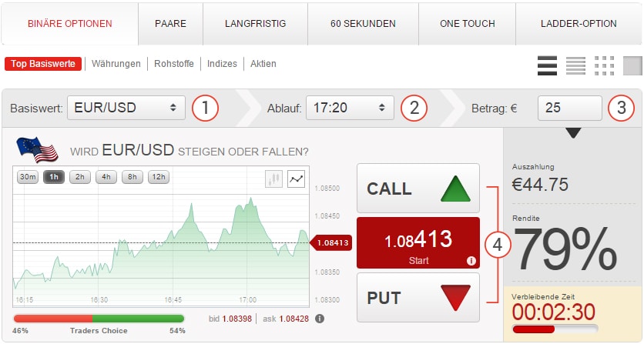Click the 00:02:30 countdown timer
Screen dimensions: 644x344
(554, 312)
